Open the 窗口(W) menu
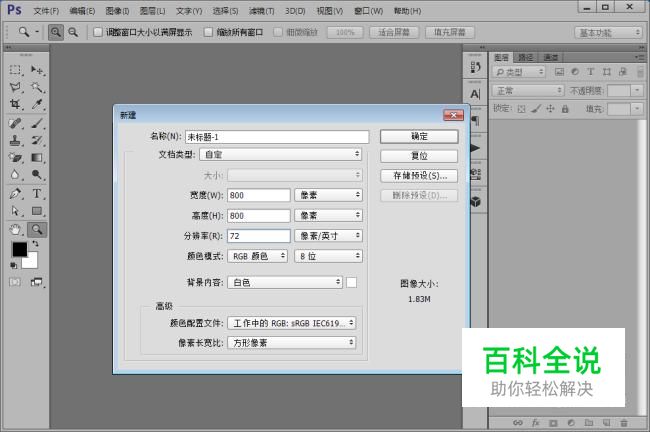 click(x=369, y=11)
